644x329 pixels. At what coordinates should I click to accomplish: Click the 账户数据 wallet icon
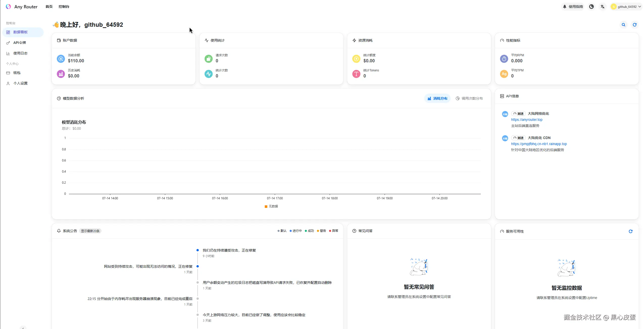[59, 40]
